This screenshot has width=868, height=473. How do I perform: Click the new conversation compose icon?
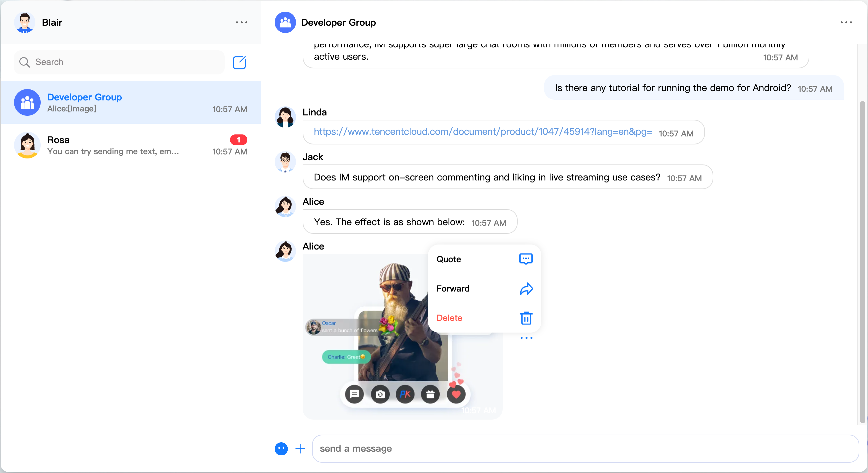point(239,62)
